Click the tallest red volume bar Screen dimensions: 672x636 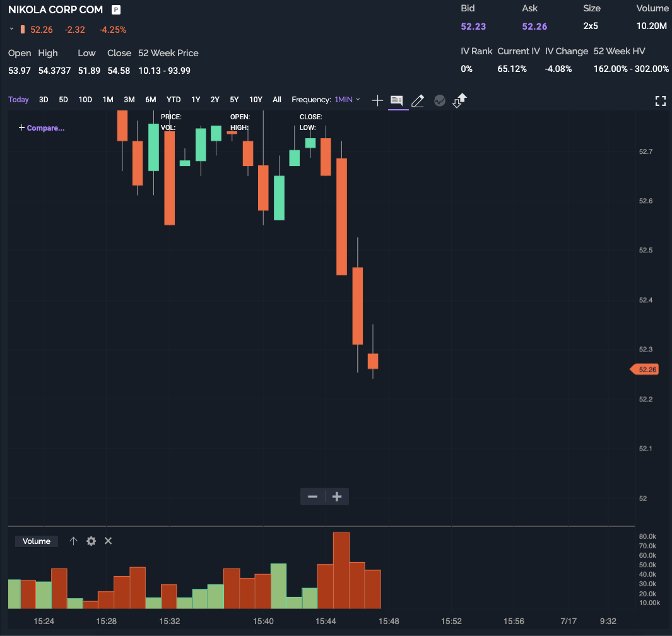[x=341, y=570]
